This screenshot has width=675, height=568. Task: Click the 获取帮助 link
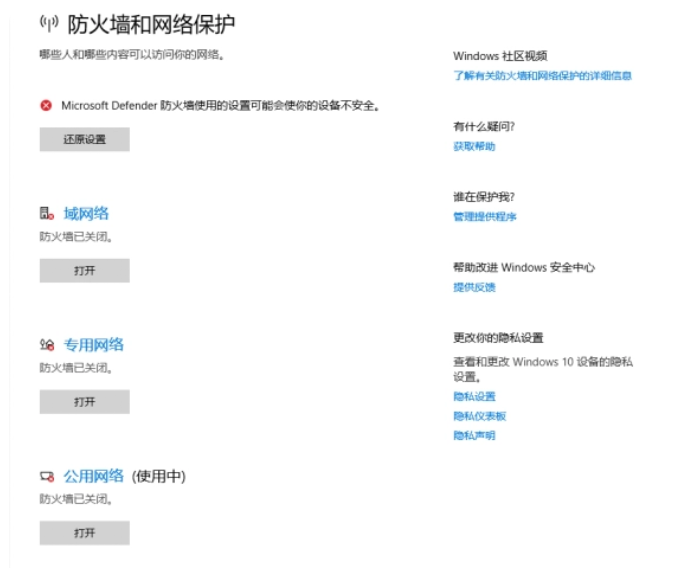click(x=474, y=146)
